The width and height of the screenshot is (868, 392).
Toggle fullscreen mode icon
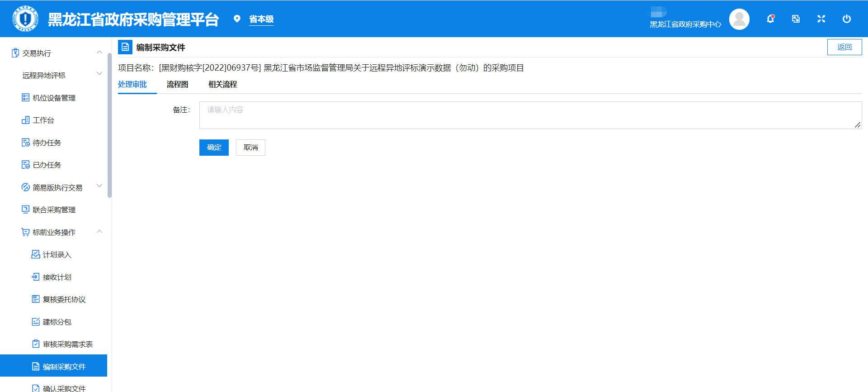821,19
